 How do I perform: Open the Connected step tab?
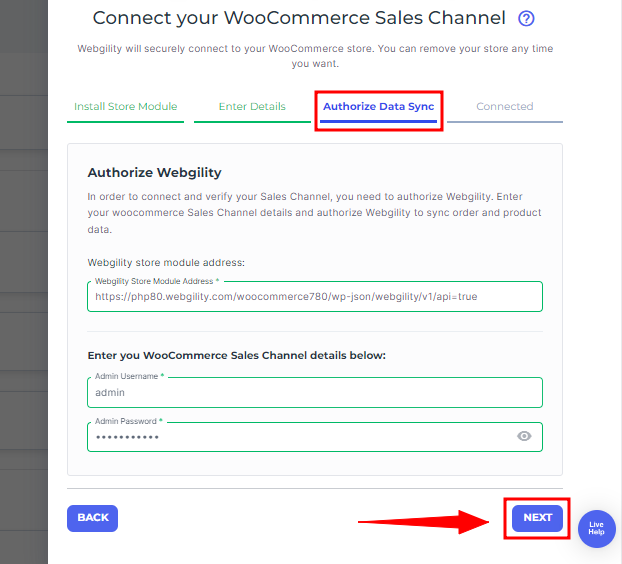pyautogui.click(x=504, y=106)
